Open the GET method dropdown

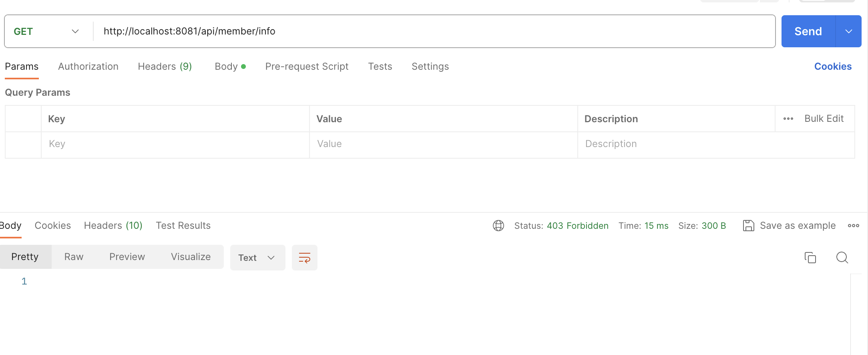46,31
